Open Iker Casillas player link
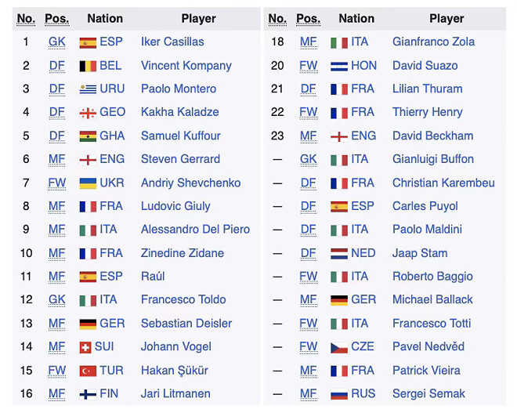 tap(172, 42)
